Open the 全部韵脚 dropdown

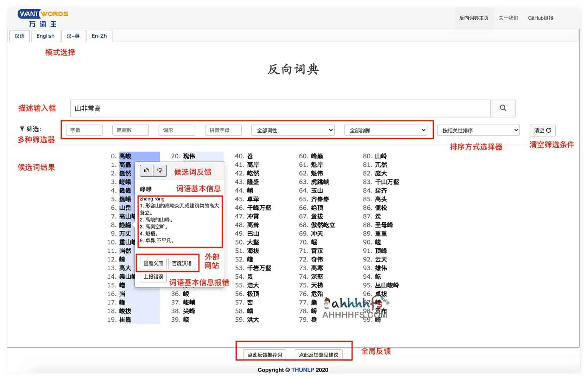click(x=385, y=130)
